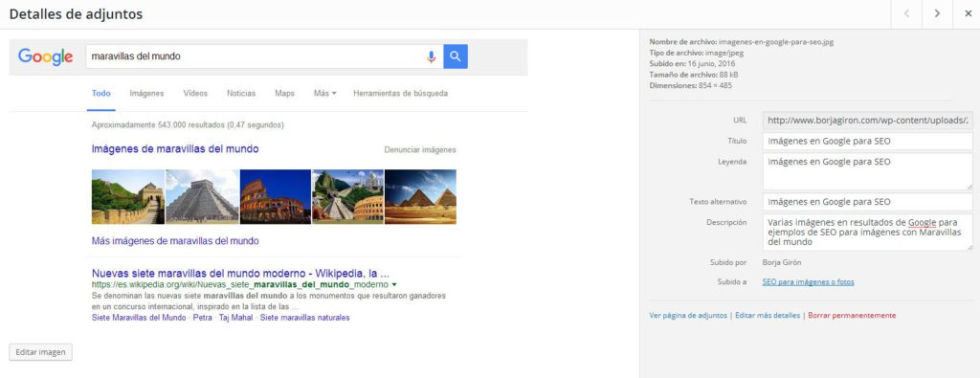980x378 pixels.
Task: Click the wonders collage thumbnail
Action: coord(347,197)
